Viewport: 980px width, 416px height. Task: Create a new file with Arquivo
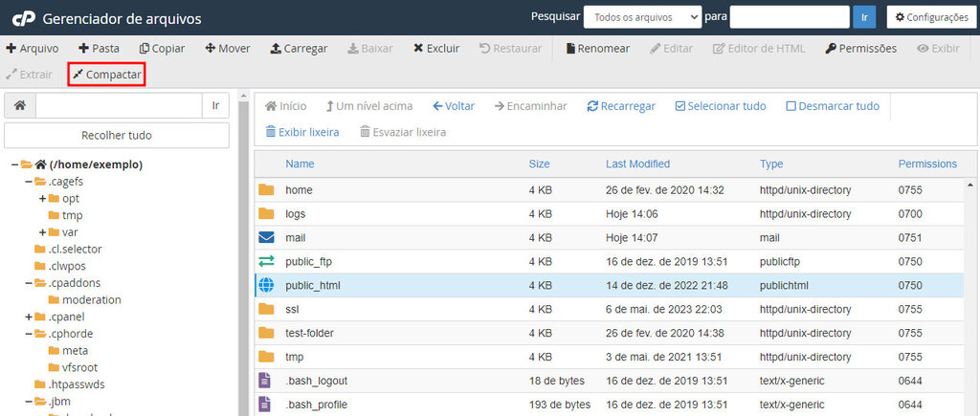click(x=32, y=48)
